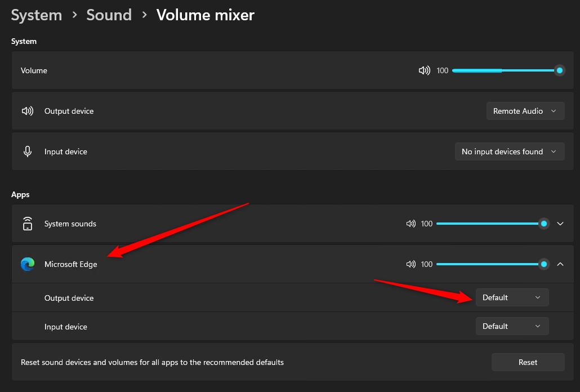Collapse the Microsoft Edge row
Screen dimensions: 580x392
(560, 264)
